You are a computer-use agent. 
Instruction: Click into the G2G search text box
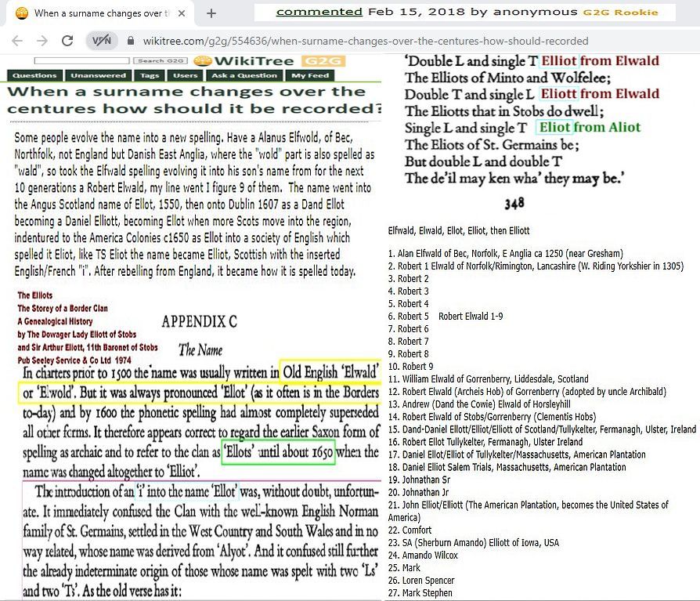pyautogui.click(x=81, y=61)
